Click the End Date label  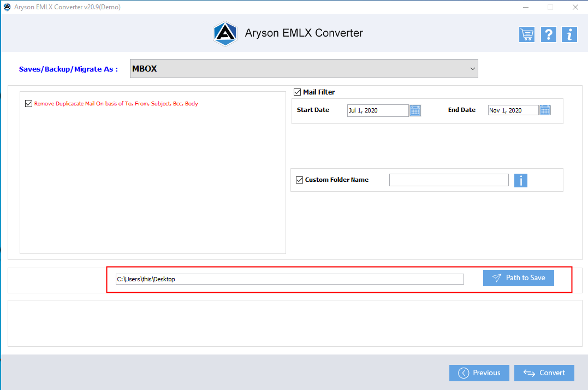point(462,110)
